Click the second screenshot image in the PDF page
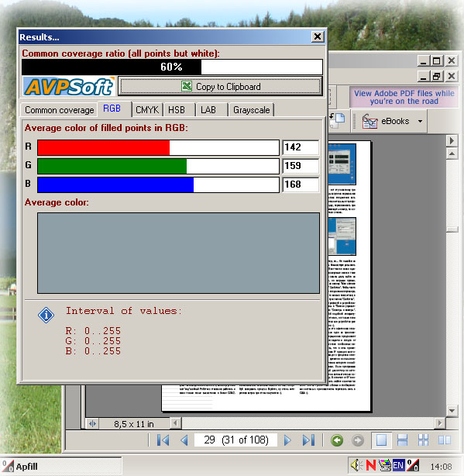The height and width of the screenshot is (476, 464). coord(342,236)
